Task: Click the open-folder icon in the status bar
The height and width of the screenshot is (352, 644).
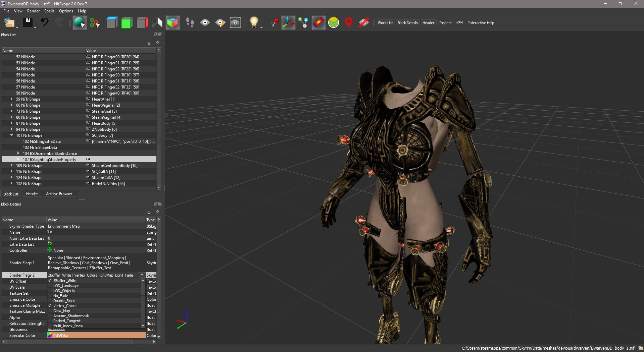Action: pos(640,348)
